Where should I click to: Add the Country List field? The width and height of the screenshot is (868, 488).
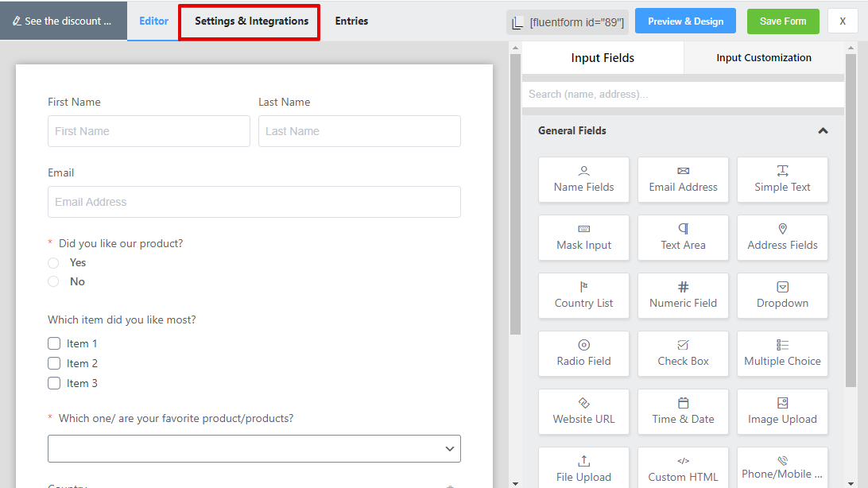click(583, 296)
